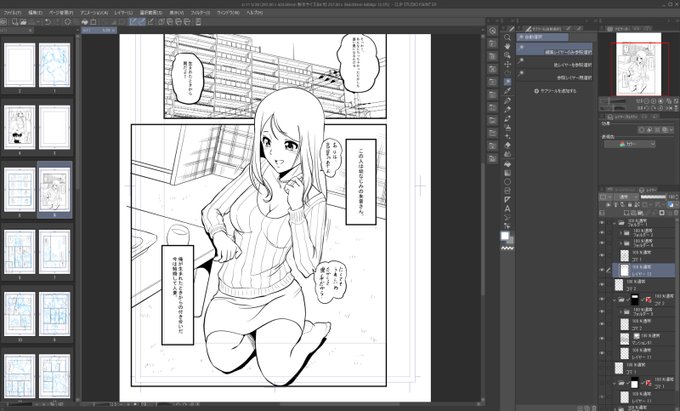Toggle visibility of selected レイヤー layer

point(602,270)
